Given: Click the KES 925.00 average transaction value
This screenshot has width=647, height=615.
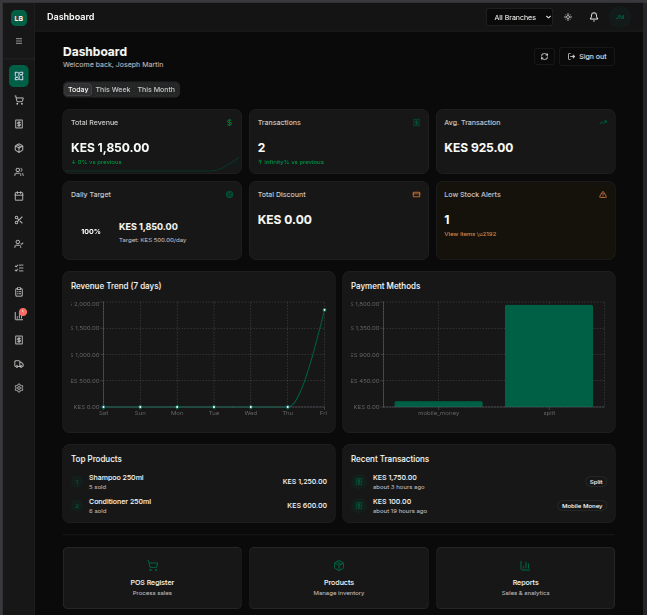Looking at the screenshot, I should [479, 147].
